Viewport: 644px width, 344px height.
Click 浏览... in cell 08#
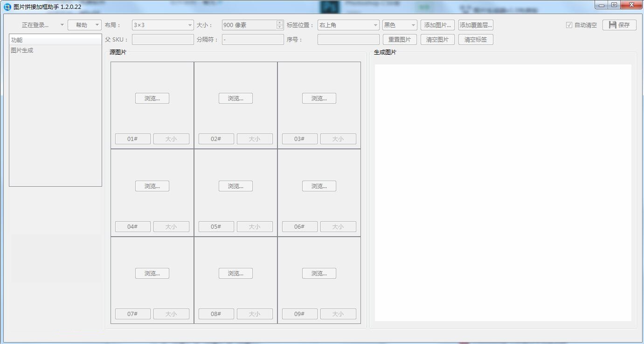click(x=235, y=274)
